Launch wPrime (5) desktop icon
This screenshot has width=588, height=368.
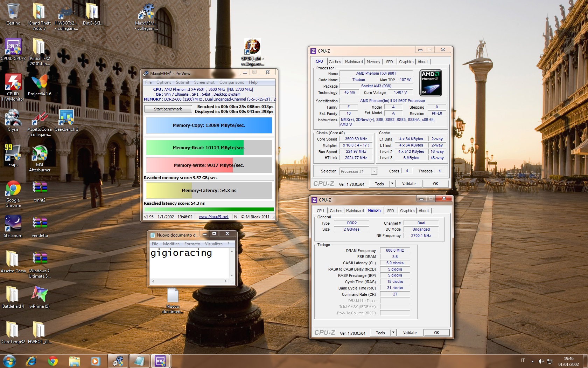point(40,298)
